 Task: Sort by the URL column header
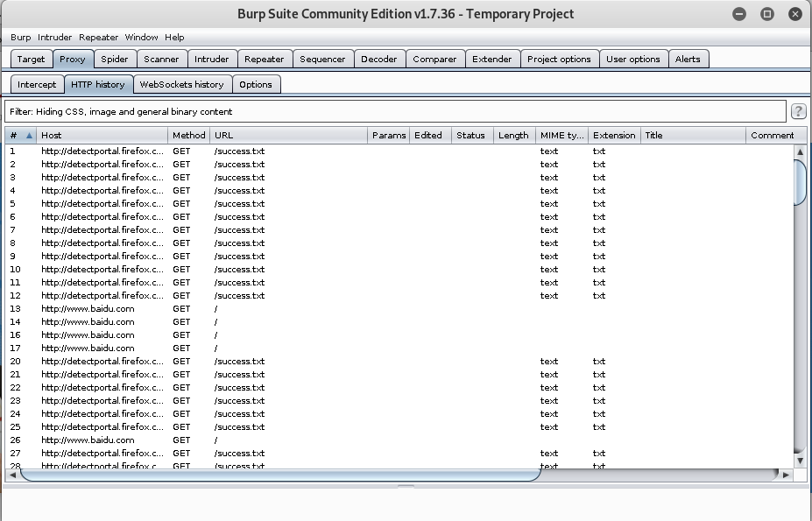289,135
